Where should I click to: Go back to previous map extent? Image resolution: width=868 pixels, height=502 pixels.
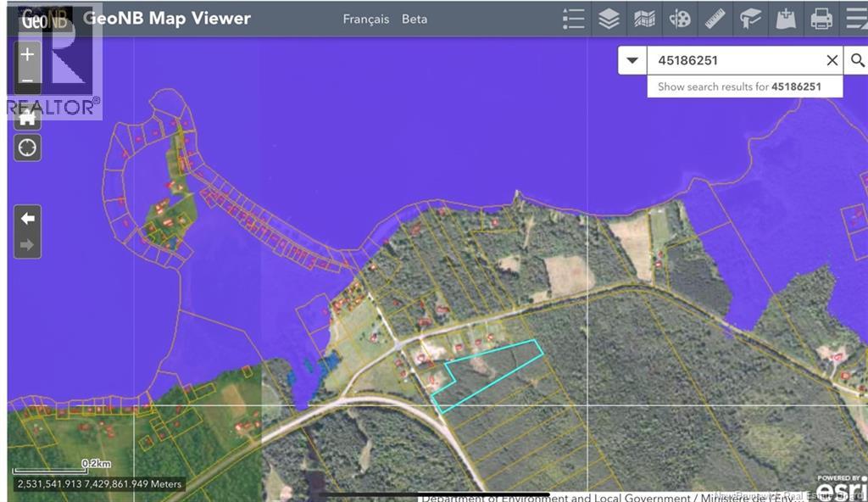point(27,219)
